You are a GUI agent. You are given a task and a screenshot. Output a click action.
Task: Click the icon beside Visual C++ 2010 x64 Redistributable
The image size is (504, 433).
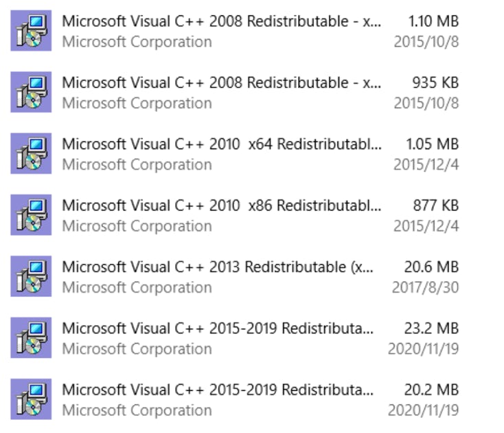coord(31,153)
